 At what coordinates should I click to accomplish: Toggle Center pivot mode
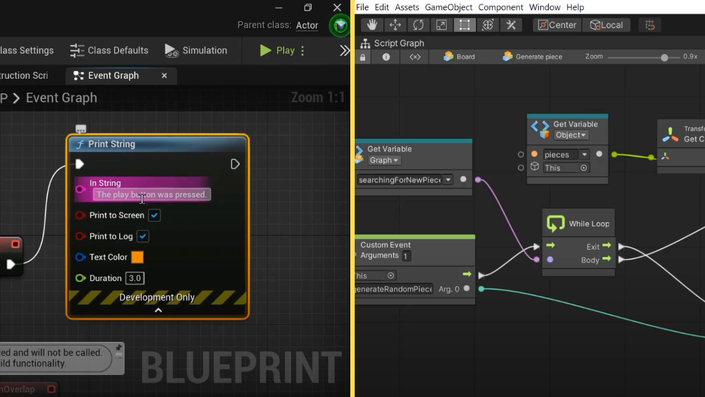point(558,25)
